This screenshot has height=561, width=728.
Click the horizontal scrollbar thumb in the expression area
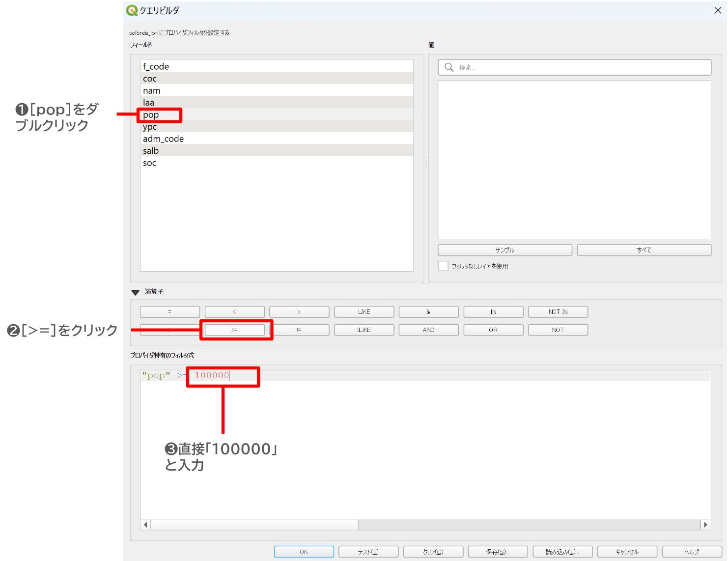[x=254, y=525]
